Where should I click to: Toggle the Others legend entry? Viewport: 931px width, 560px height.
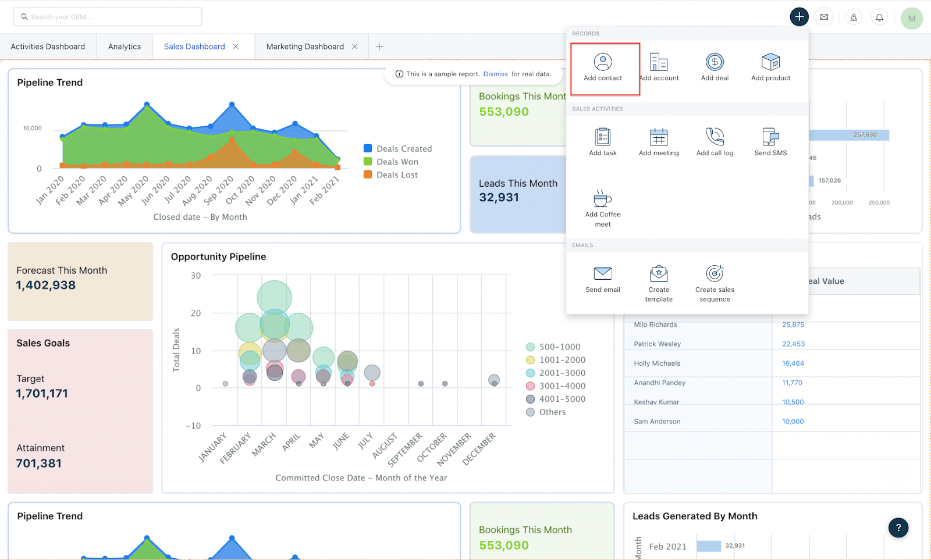(x=546, y=412)
